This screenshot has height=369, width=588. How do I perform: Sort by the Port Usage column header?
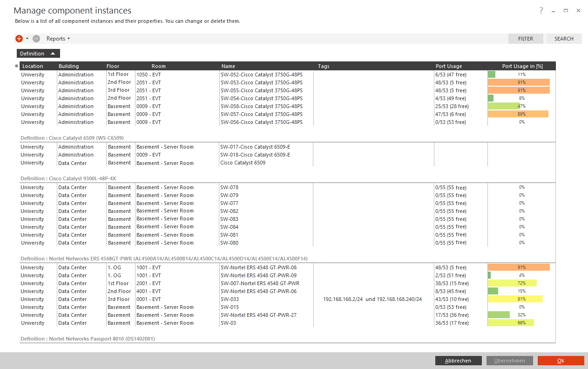pos(449,66)
